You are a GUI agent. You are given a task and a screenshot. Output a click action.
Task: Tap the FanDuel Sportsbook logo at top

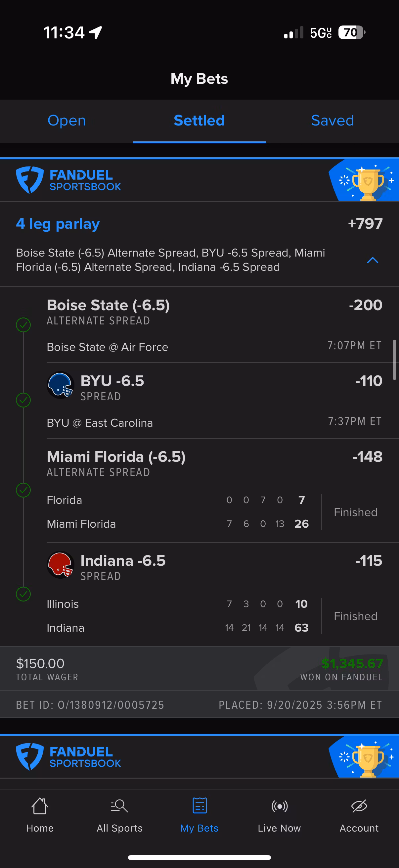click(69, 180)
